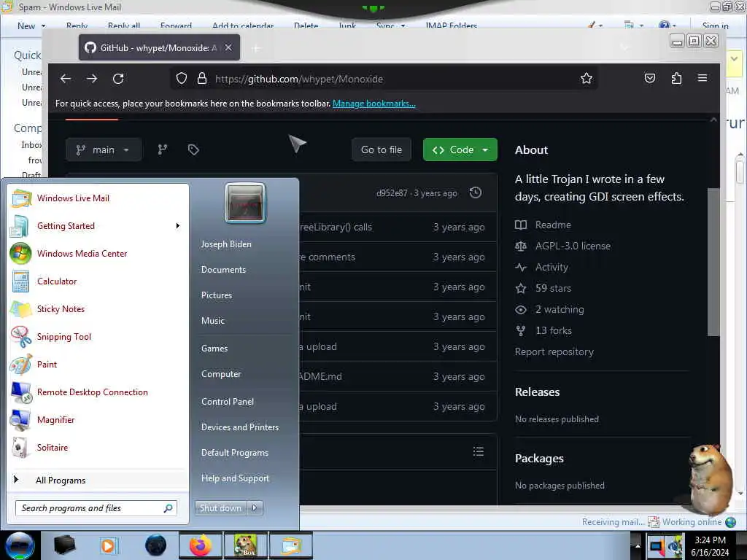Open the Shut down options arrow
The image size is (747, 560).
pyautogui.click(x=255, y=508)
